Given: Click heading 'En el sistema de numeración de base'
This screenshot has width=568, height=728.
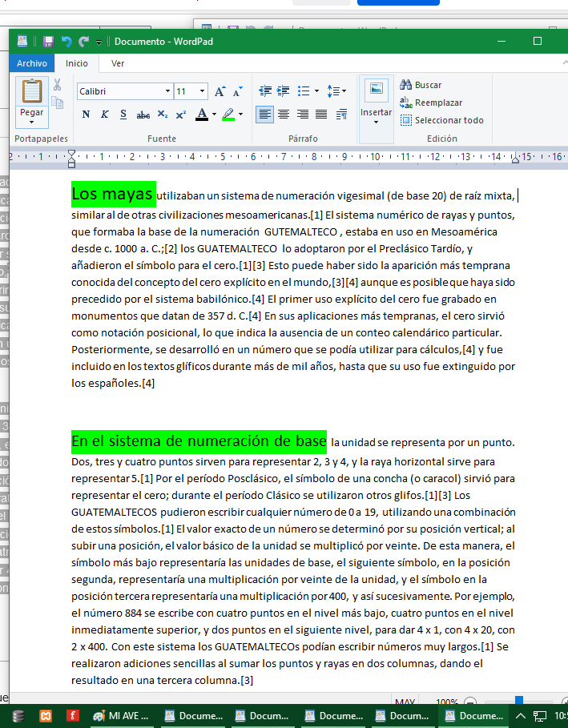Looking at the screenshot, I should [199, 441].
